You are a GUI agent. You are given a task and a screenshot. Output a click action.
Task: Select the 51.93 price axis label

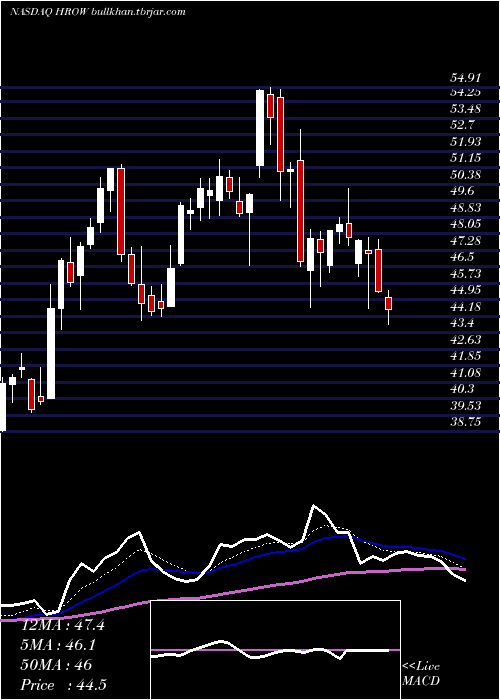pos(465,142)
